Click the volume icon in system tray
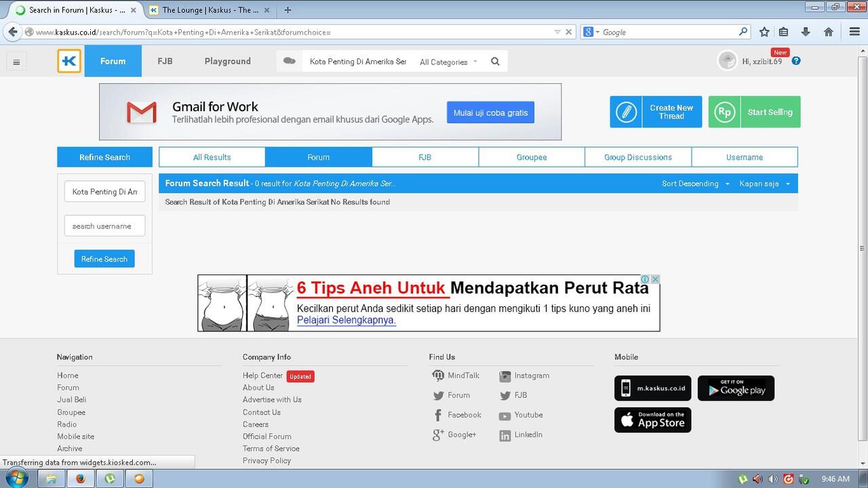The image size is (868, 488). click(772, 479)
